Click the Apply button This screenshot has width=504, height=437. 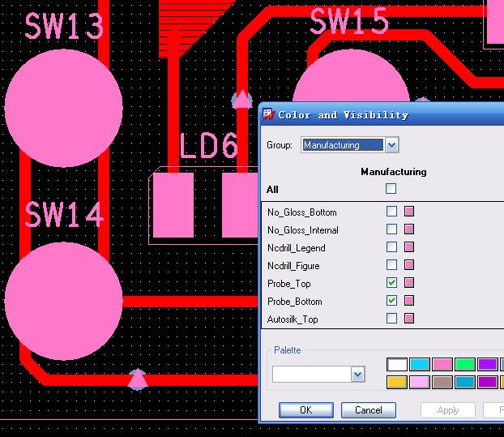(x=448, y=410)
